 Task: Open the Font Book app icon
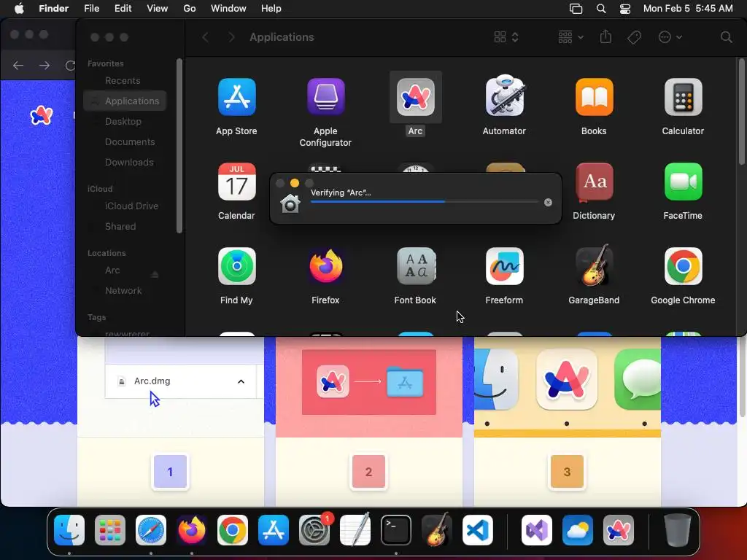pyautogui.click(x=415, y=266)
